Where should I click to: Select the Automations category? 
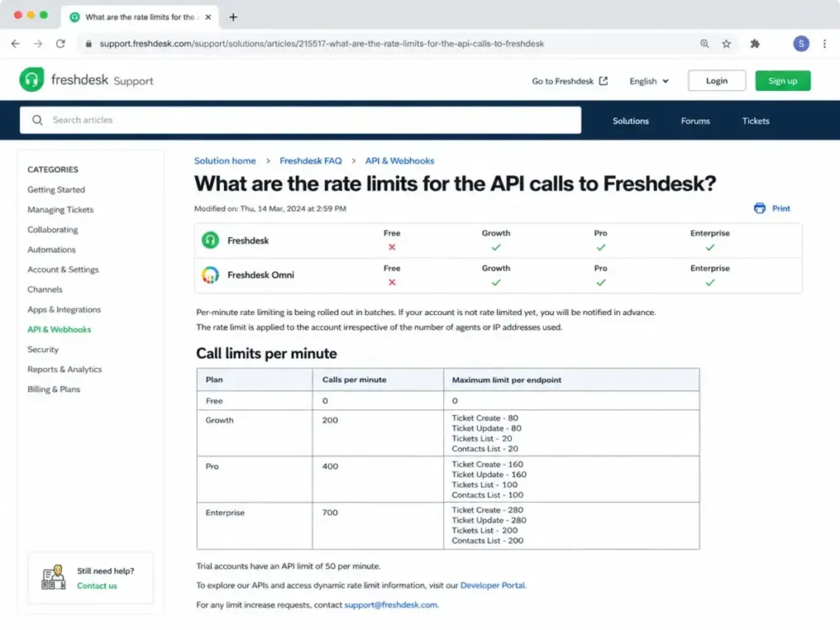(x=52, y=249)
